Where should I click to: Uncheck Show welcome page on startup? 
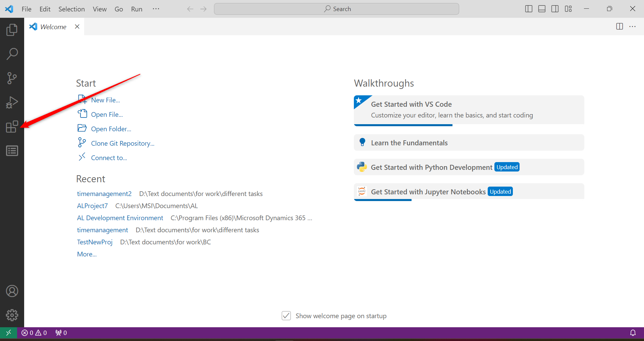pos(286,316)
